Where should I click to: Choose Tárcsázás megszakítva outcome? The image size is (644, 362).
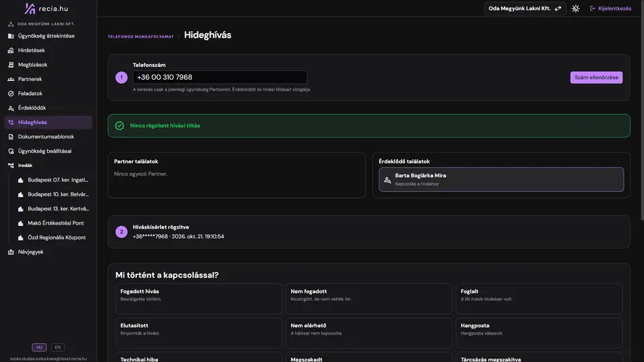pos(539,357)
